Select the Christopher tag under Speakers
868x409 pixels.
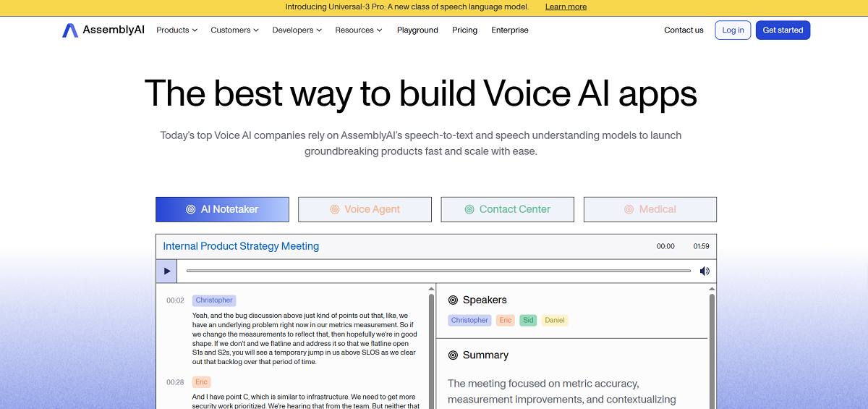pos(469,320)
